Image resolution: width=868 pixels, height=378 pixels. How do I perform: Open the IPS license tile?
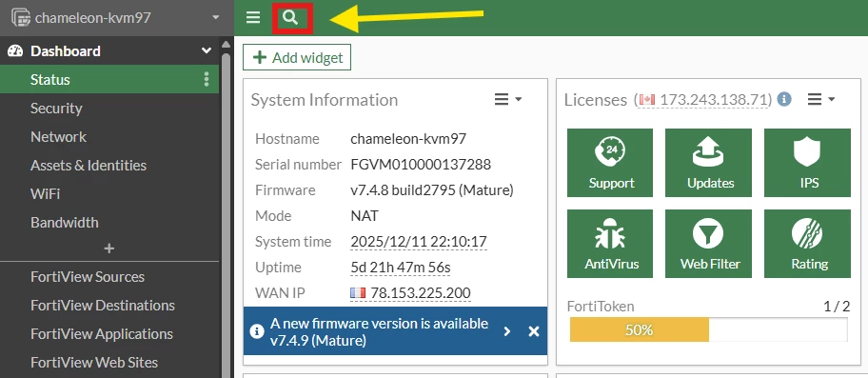(x=808, y=163)
